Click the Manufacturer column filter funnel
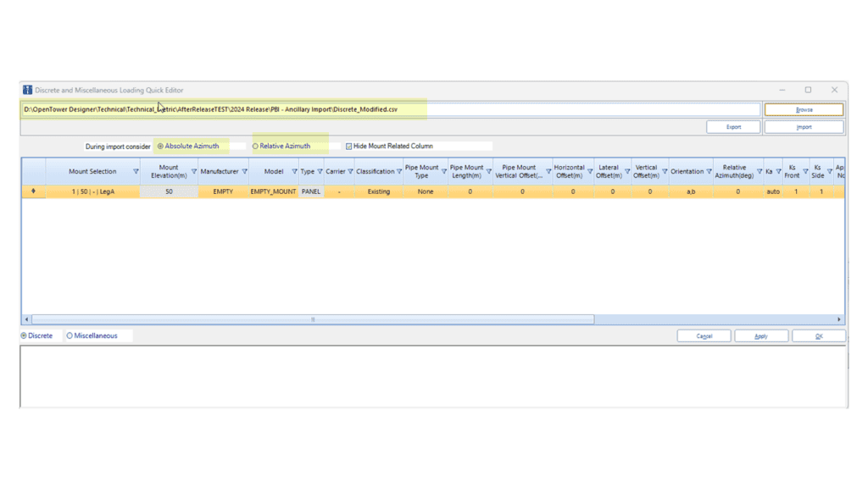868x488 pixels. click(245, 170)
